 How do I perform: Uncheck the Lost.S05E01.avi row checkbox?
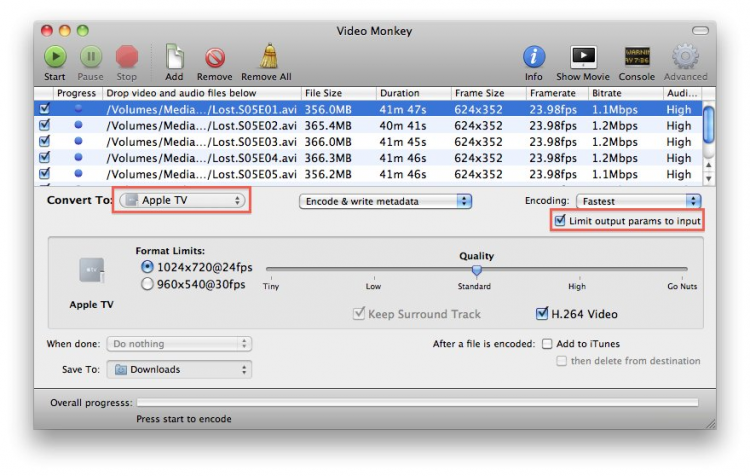tap(44, 109)
